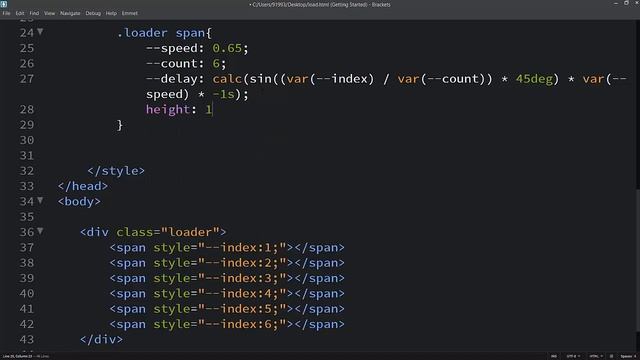The height and width of the screenshot is (360, 640).
Task: Click line number 28 in the gutter
Action: point(27,109)
